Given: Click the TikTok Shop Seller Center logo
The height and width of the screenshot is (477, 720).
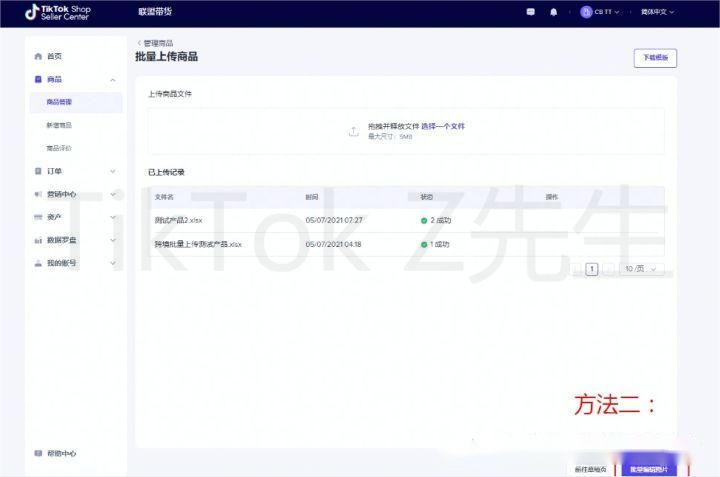Looking at the screenshot, I should pos(57,12).
